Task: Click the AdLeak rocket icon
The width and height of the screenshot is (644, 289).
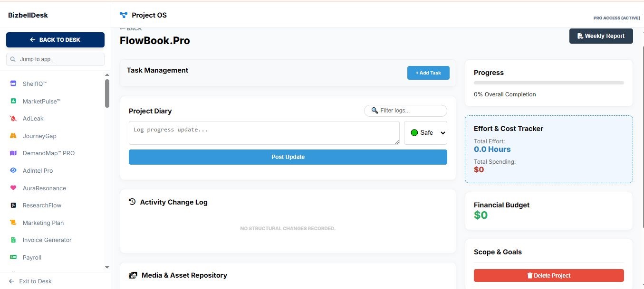Action: 13,118
